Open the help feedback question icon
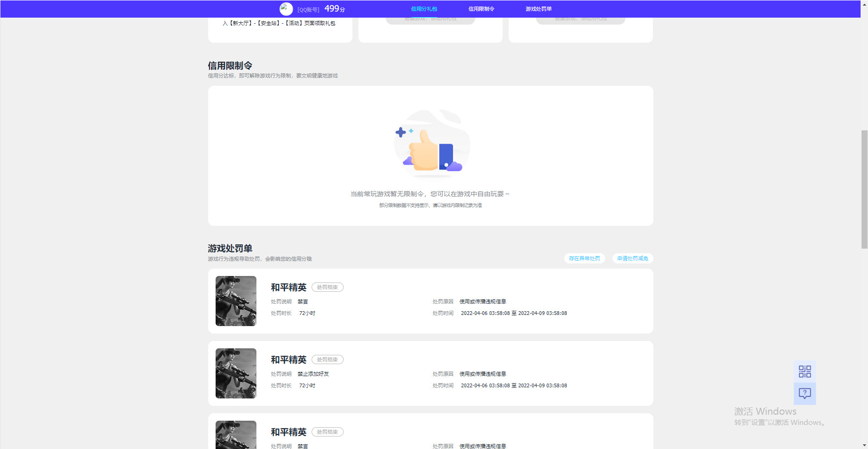Screen dimensions: 868x449 pyautogui.click(x=805, y=394)
